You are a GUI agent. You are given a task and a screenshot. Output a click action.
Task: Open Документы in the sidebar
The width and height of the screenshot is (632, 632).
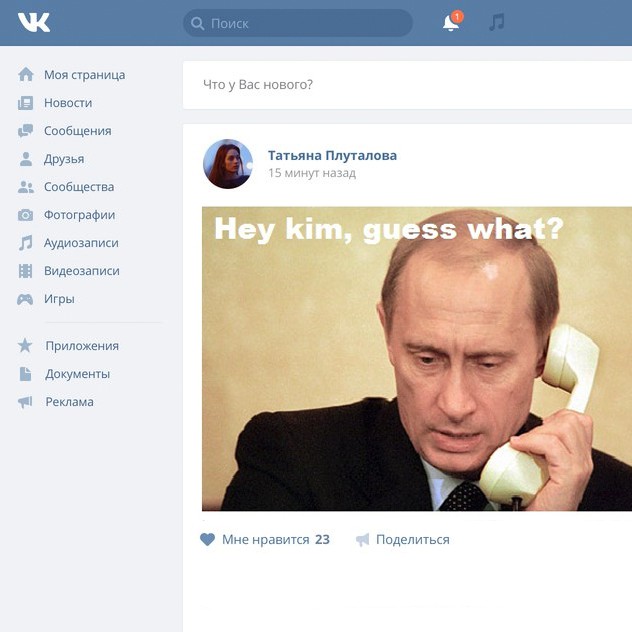[77, 374]
